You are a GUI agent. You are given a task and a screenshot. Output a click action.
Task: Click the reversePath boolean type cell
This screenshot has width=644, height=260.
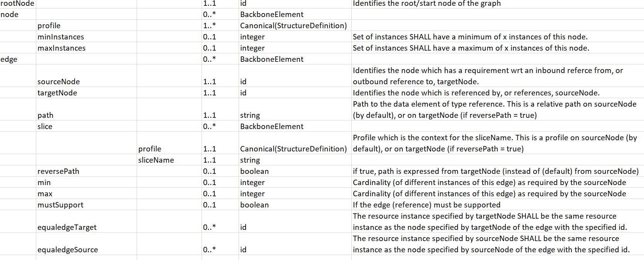[295, 171]
